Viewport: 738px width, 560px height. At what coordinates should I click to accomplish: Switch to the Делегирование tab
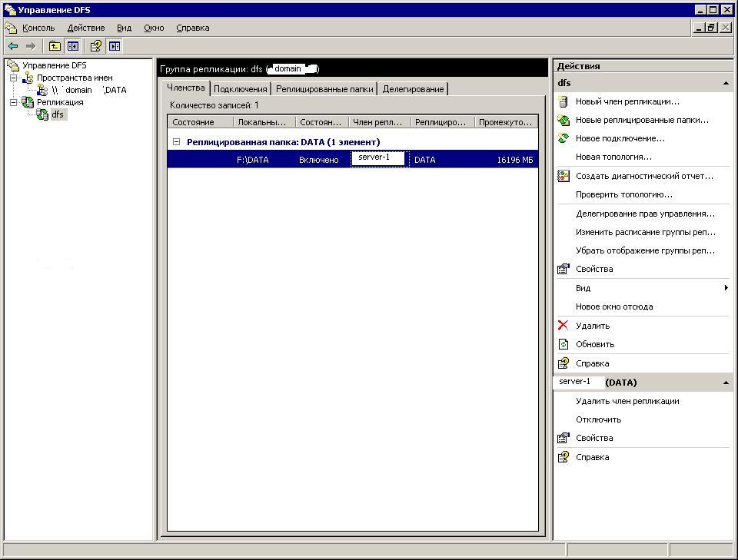[413, 89]
